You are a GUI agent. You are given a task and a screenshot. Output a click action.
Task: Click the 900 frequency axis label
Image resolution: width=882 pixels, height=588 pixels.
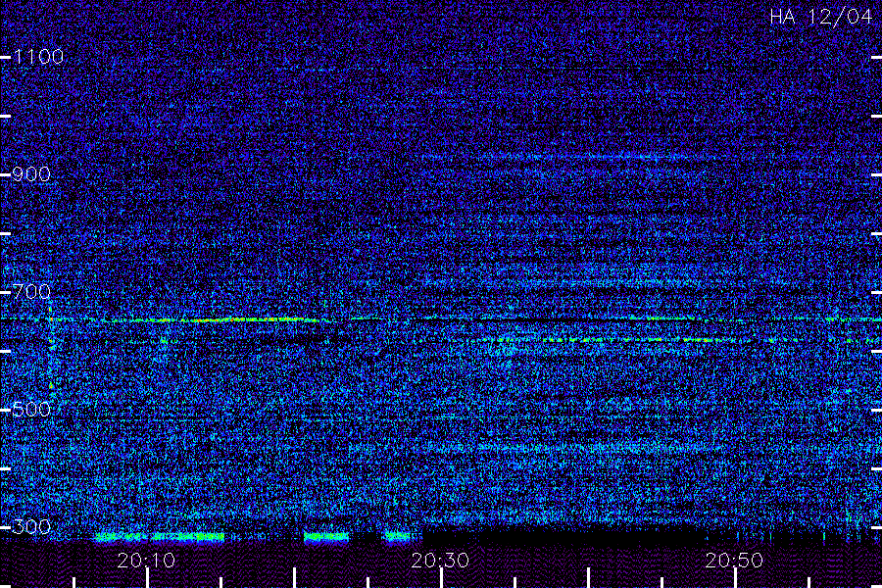(x=31, y=174)
